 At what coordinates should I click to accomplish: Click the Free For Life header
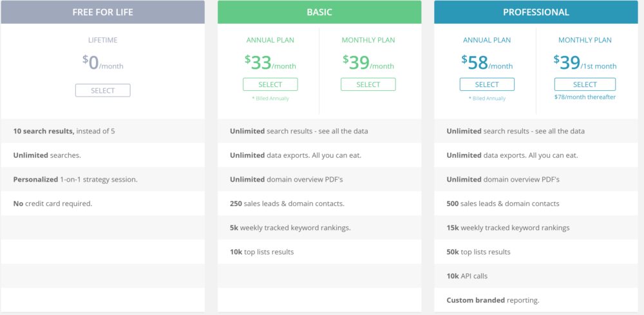(x=102, y=12)
